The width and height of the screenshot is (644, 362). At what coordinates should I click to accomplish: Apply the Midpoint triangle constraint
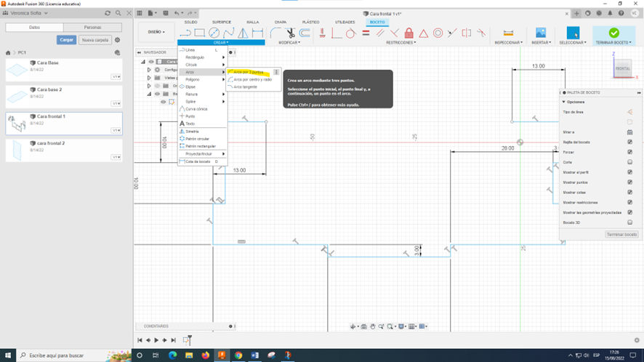[x=424, y=33]
